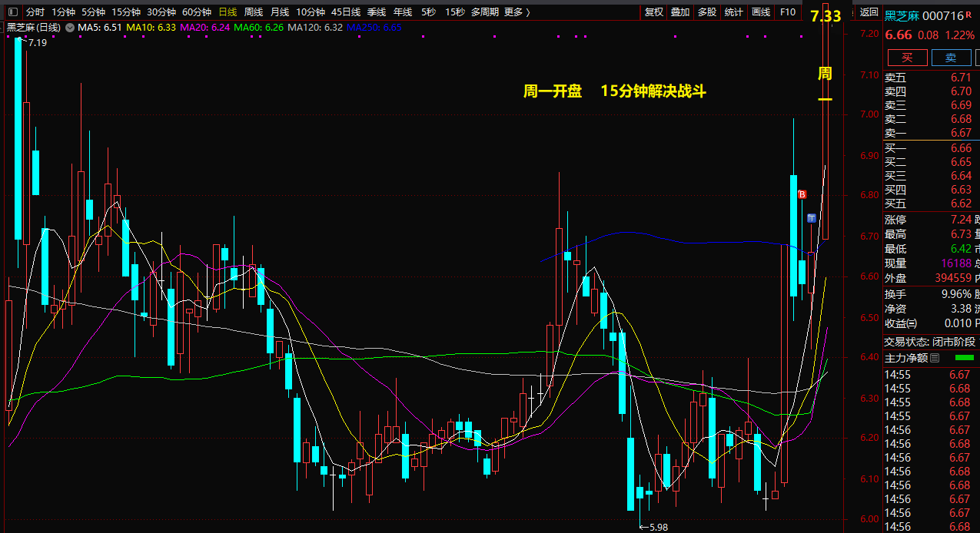Click the green 主力净额 bar indicator

coord(964,358)
